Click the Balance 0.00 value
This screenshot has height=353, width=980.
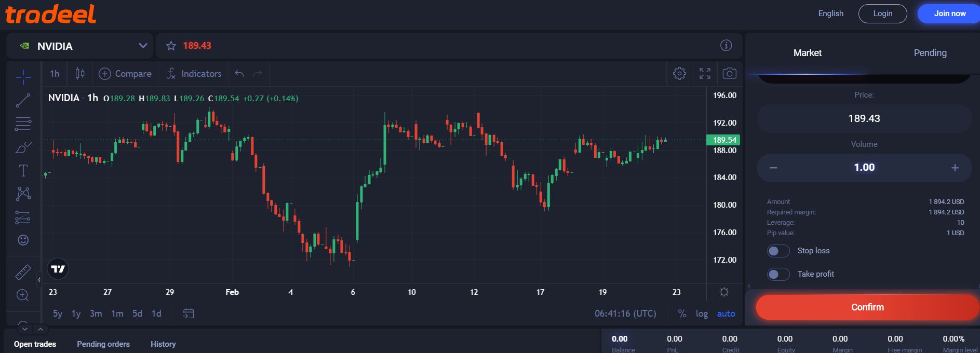pos(620,339)
